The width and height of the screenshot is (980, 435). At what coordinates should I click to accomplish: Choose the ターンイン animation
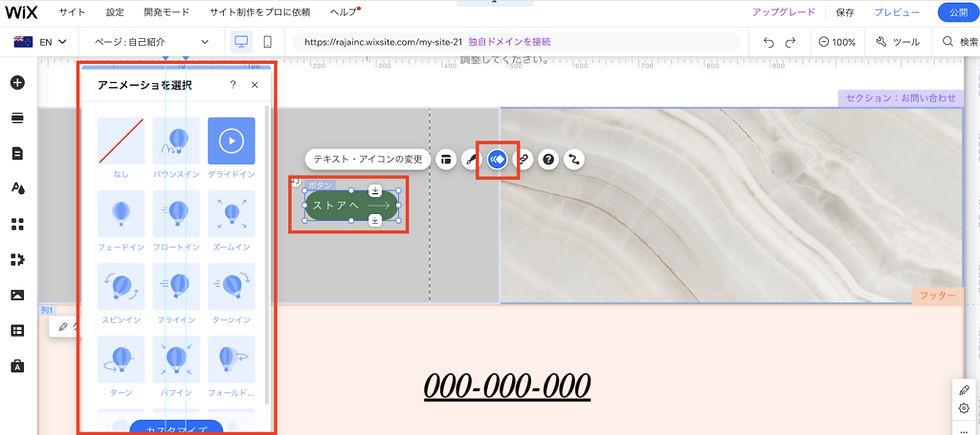click(231, 294)
